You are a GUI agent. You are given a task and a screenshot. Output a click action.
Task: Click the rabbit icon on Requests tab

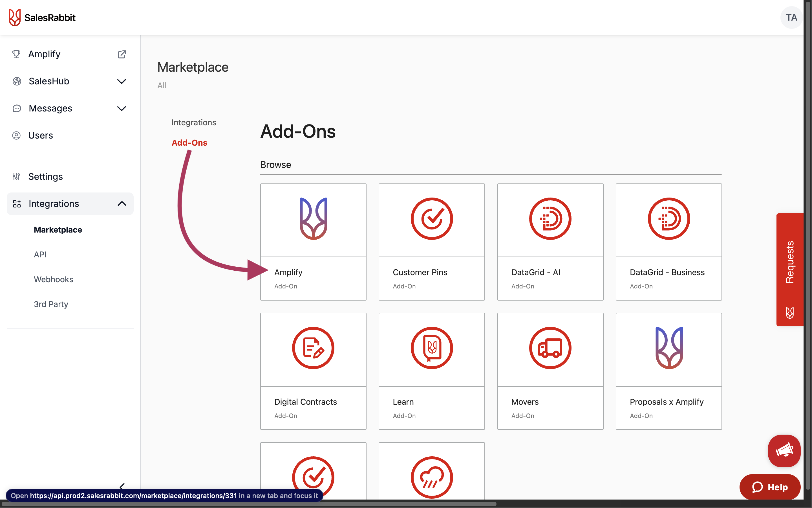pos(789,313)
